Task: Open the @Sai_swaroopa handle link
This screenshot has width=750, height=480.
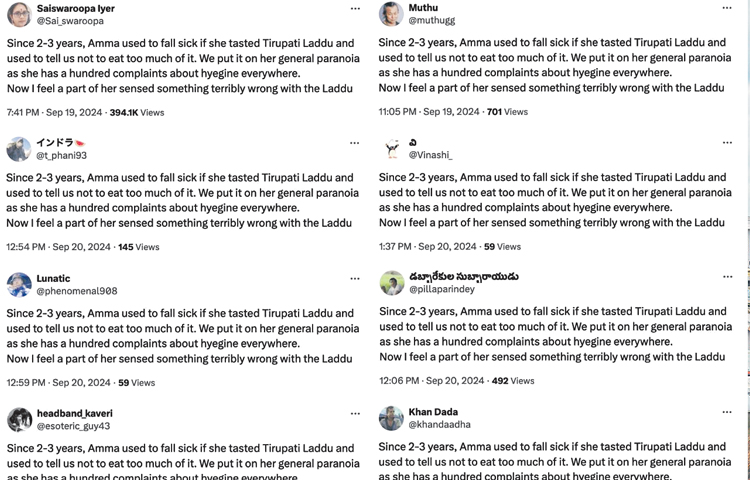Action: [70, 21]
